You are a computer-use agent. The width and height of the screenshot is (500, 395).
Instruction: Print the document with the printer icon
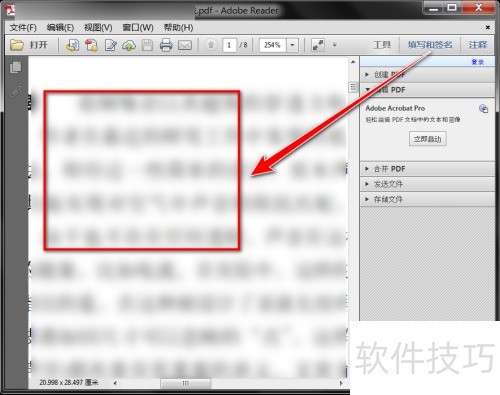[x=166, y=45]
